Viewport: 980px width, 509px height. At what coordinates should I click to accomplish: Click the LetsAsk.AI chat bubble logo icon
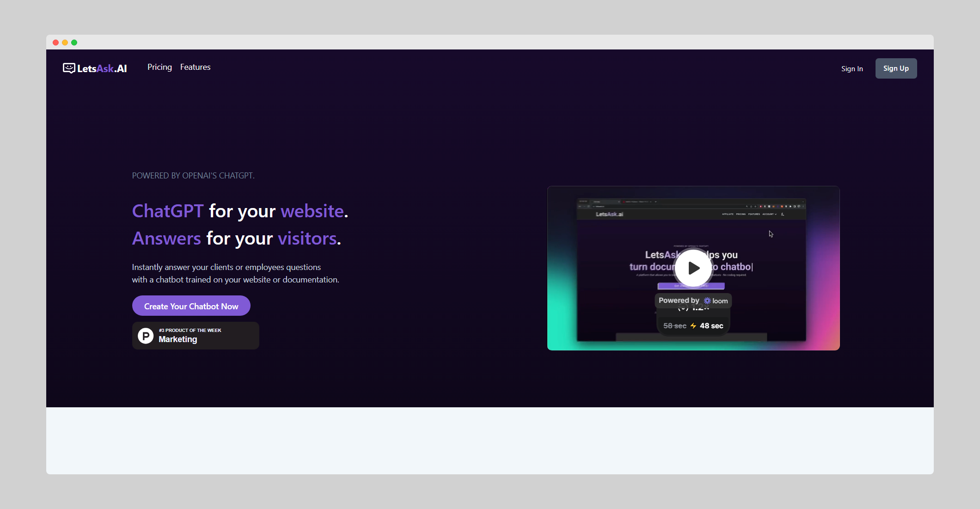[69, 68]
